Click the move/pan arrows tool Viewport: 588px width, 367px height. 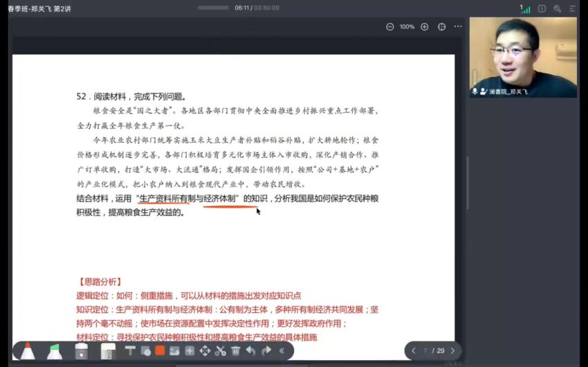205,350
